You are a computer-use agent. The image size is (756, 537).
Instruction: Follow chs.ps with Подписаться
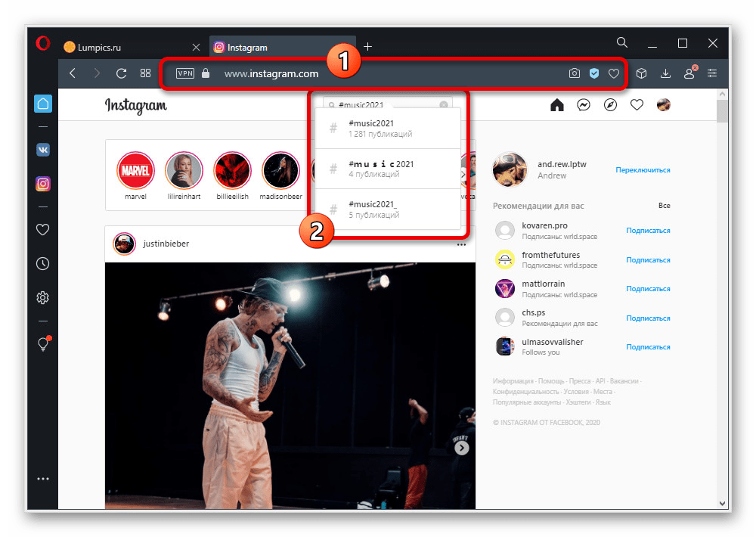click(648, 318)
